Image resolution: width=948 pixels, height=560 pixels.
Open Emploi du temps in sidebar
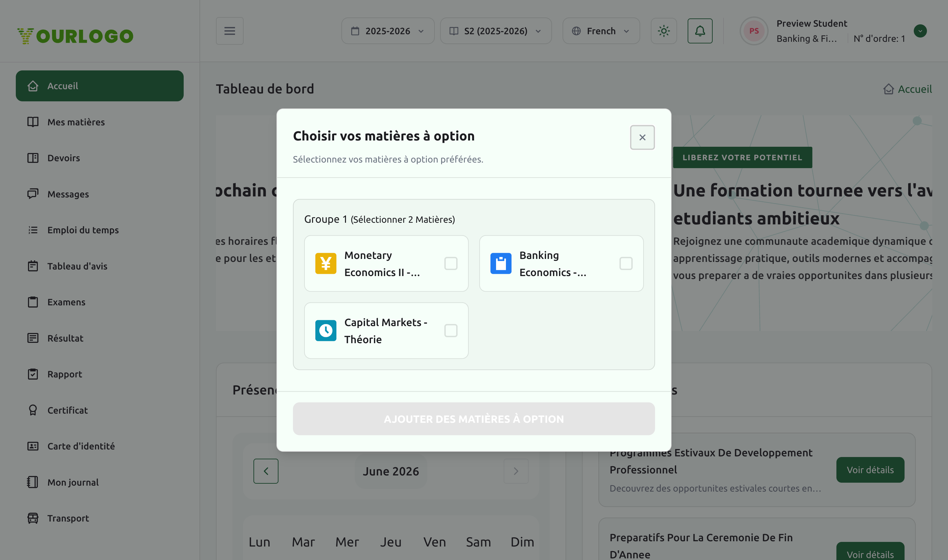100,230
